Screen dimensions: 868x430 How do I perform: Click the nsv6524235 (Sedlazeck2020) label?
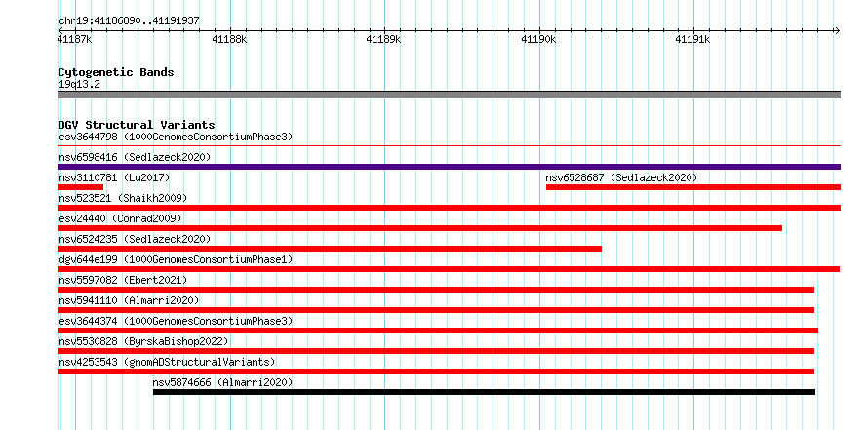(x=135, y=239)
